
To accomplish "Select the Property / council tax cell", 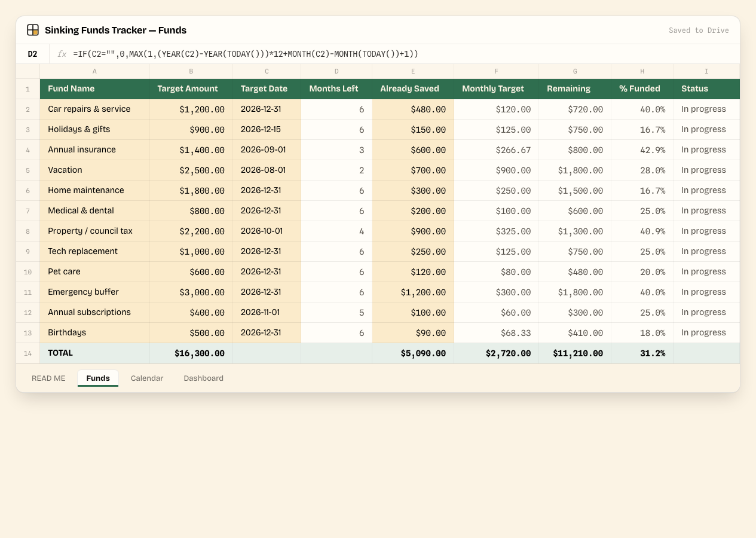I will (x=94, y=231).
